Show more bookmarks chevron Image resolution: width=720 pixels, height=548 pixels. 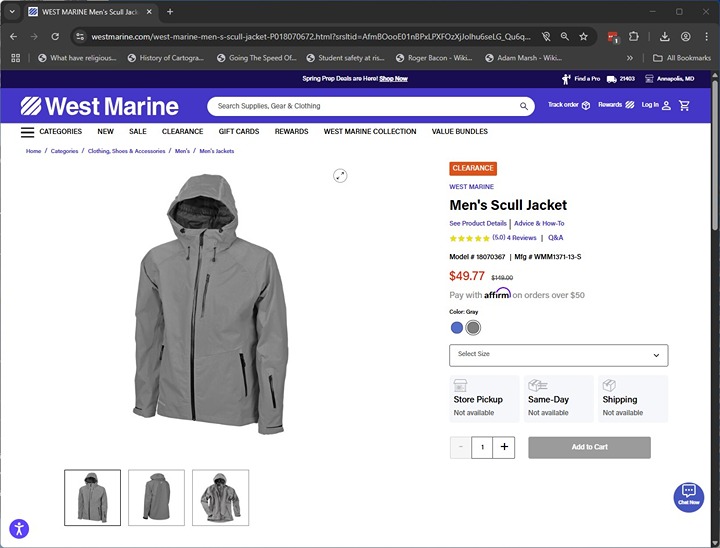[630, 58]
